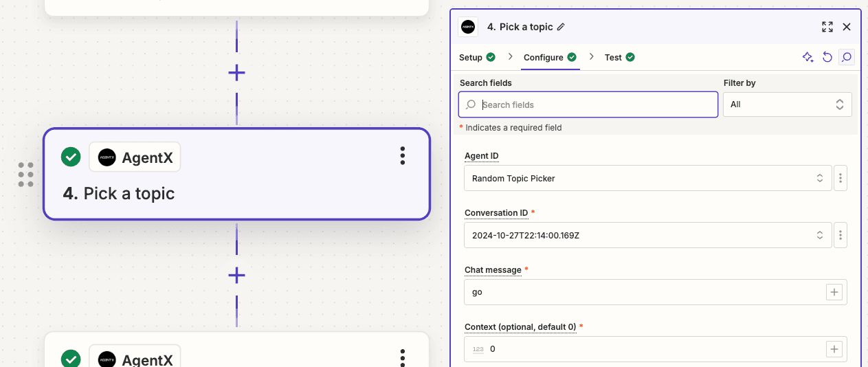Click the Context (optional, default 0) label
This screenshot has height=367, width=868.
520,327
